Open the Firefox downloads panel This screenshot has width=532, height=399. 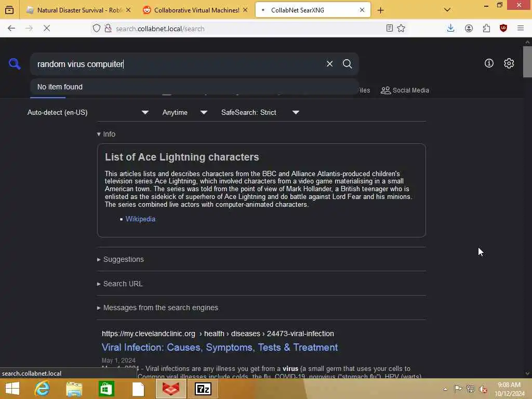click(x=450, y=29)
